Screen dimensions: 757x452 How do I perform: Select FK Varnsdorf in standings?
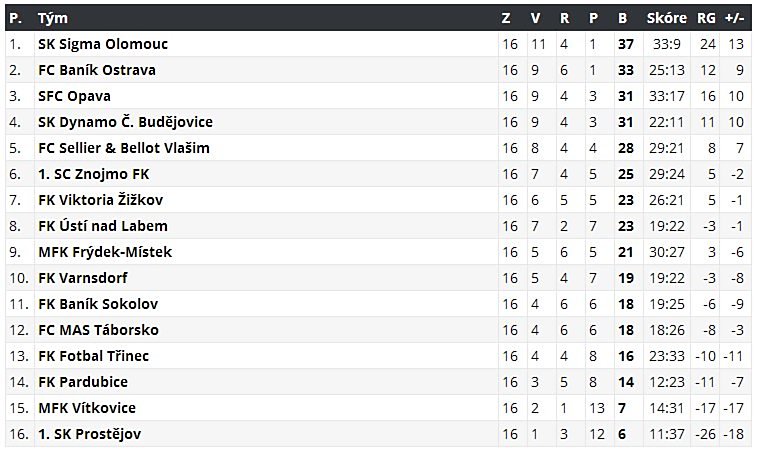pos(83,278)
